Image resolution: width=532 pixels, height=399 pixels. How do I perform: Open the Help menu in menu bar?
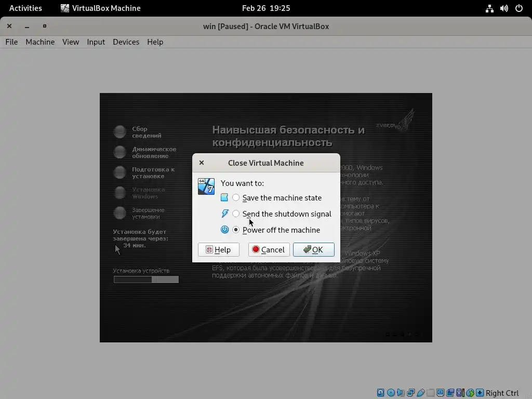tap(155, 42)
